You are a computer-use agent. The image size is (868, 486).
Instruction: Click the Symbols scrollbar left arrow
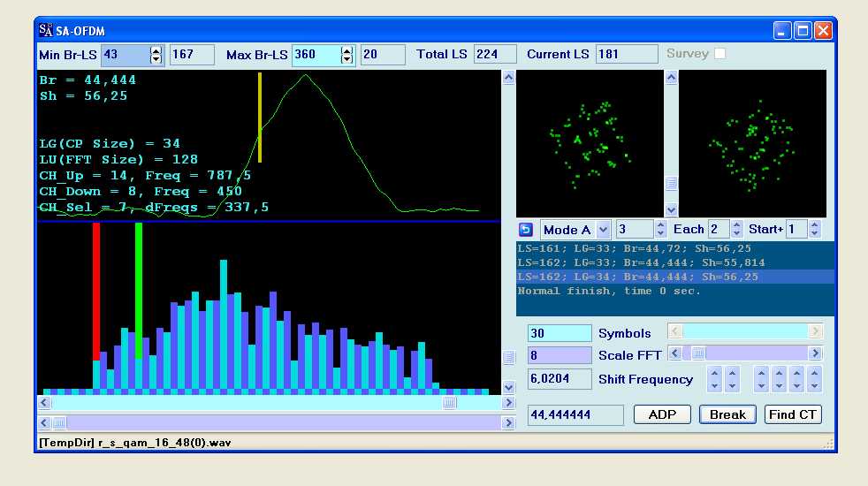pos(674,331)
